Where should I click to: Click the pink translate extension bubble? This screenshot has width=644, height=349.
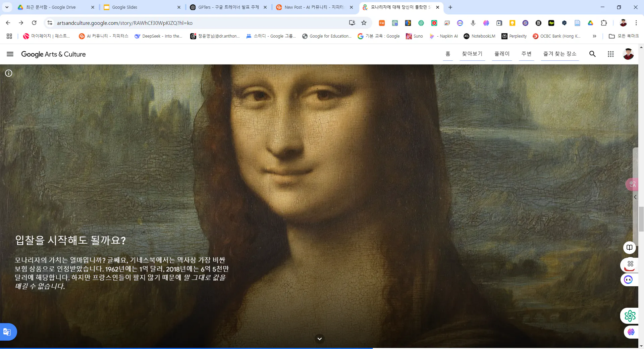point(632,184)
